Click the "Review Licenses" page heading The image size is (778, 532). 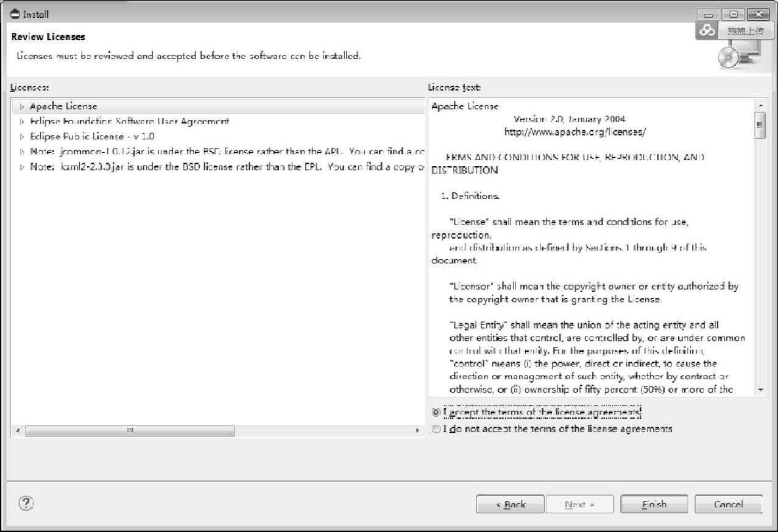48,37
